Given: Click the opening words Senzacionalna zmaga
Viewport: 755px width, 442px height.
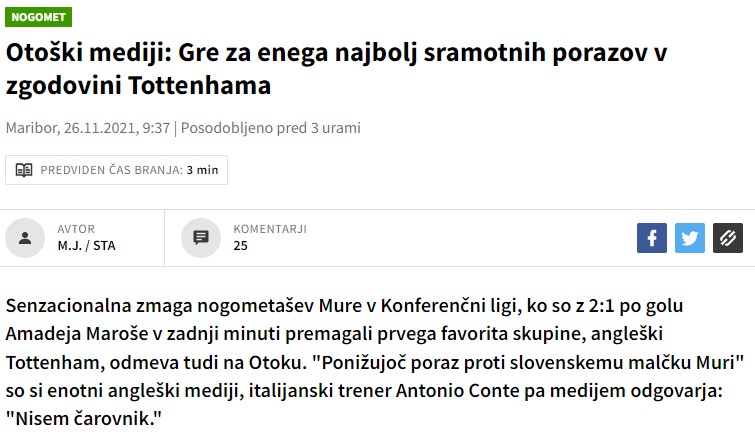Looking at the screenshot, I should (99, 305).
